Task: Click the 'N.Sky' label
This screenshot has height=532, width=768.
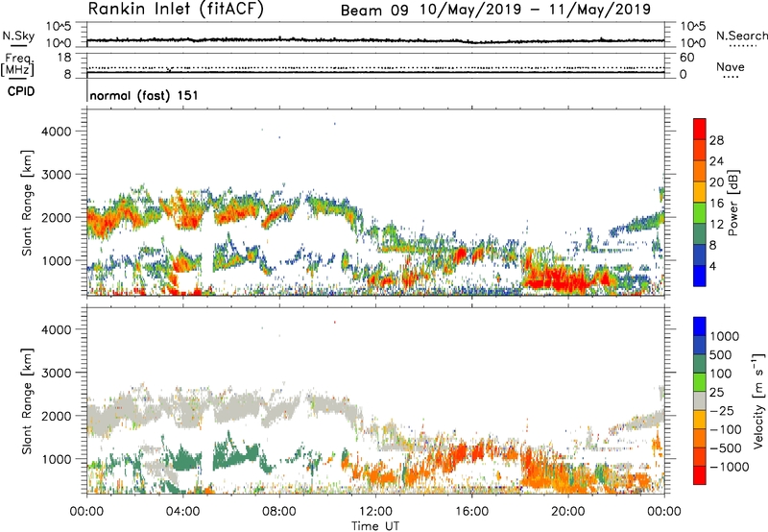Action: pos(18,36)
